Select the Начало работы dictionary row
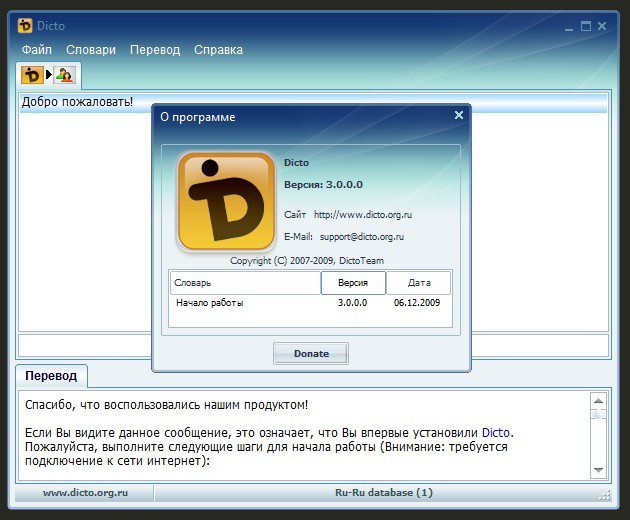This screenshot has height=520, width=630. point(310,303)
